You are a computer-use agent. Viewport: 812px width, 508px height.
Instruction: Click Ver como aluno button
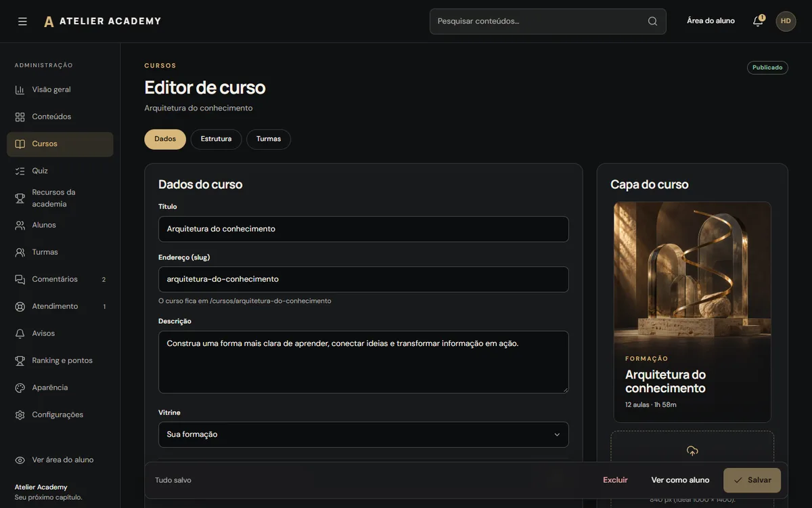(680, 480)
